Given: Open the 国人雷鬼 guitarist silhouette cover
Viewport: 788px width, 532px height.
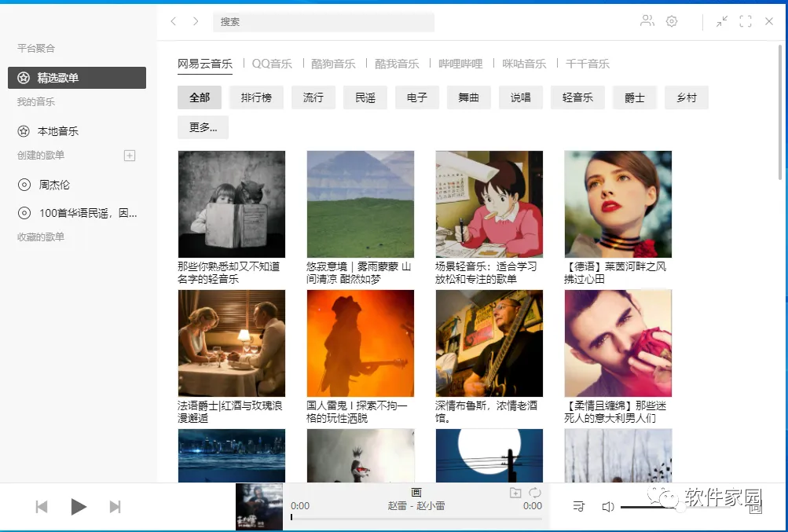Looking at the screenshot, I should coord(361,343).
